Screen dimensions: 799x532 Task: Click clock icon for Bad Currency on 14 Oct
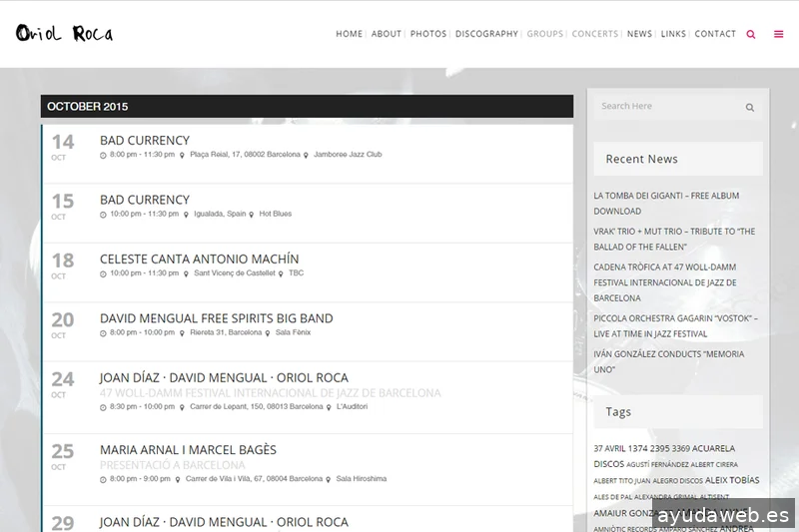(x=103, y=156)
